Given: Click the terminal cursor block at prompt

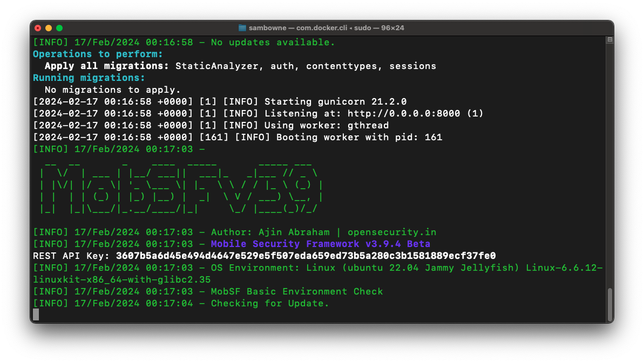Looking at the screenshot, I should tap(36, 314).
